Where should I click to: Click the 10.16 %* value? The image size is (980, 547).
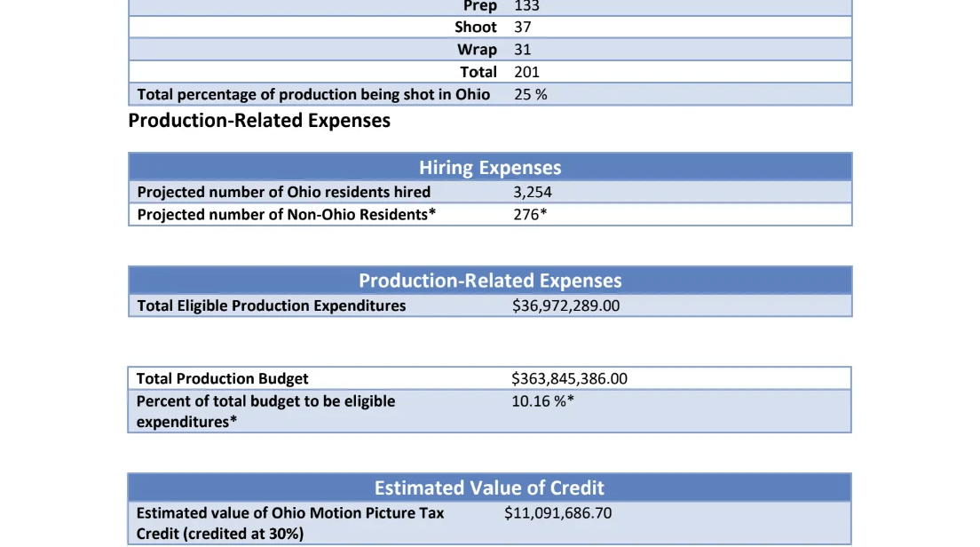(x=542, y=401)
